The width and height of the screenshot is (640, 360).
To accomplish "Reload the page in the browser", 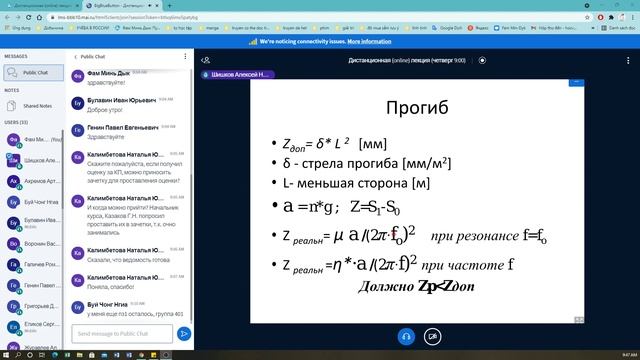I will [29, 18].
